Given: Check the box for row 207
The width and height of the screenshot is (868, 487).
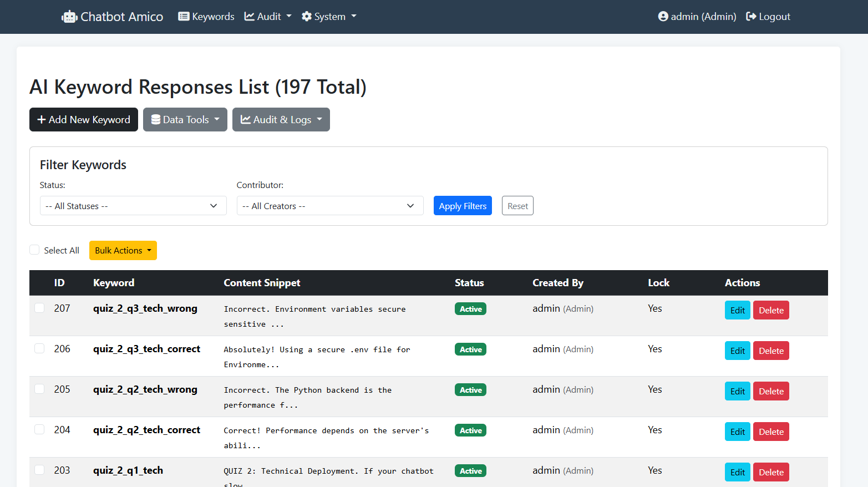Looking at the screenshot, I should point(39,308).
